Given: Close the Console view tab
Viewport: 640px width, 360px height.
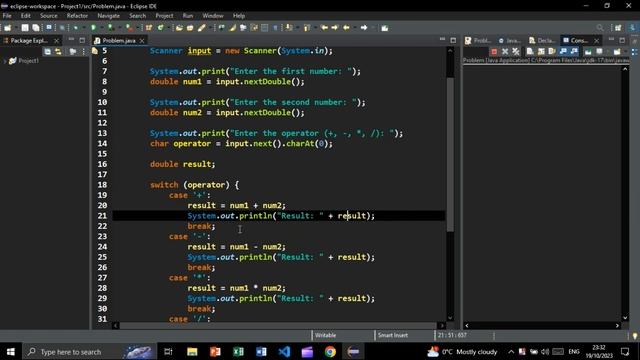Looking at the screenshot, I should [596, 40].
